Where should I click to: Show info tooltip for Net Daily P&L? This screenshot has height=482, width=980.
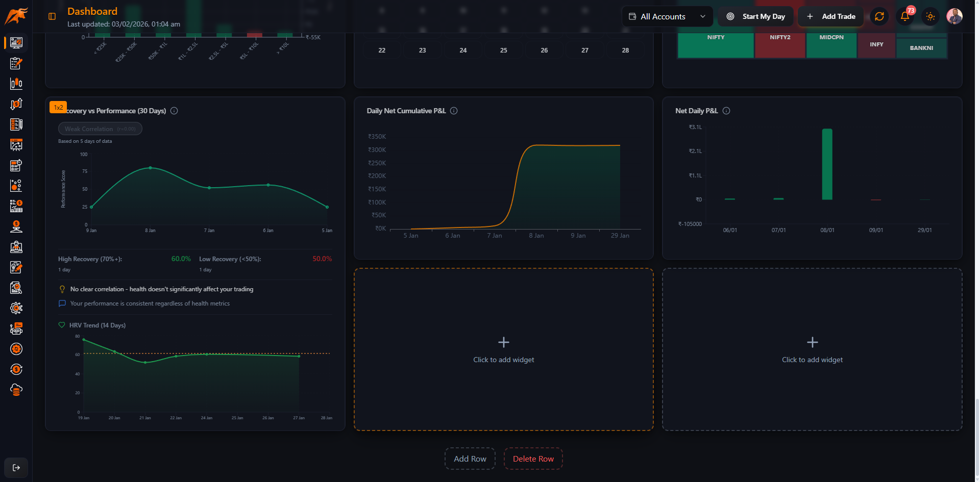click(x=726, y=111)
